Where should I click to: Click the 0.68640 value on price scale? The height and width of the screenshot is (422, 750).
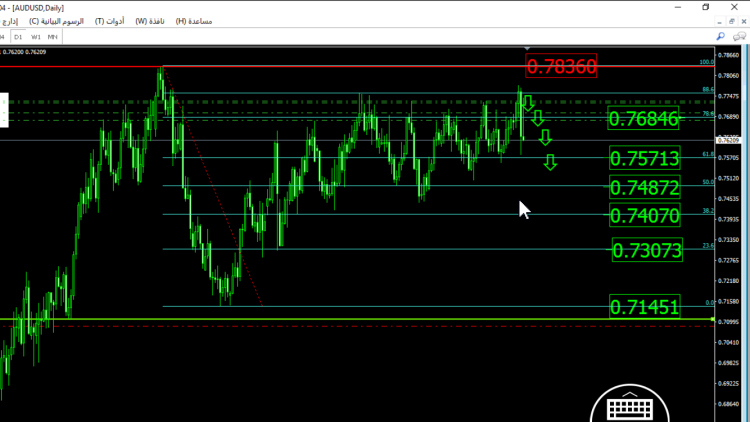point(728,404)
